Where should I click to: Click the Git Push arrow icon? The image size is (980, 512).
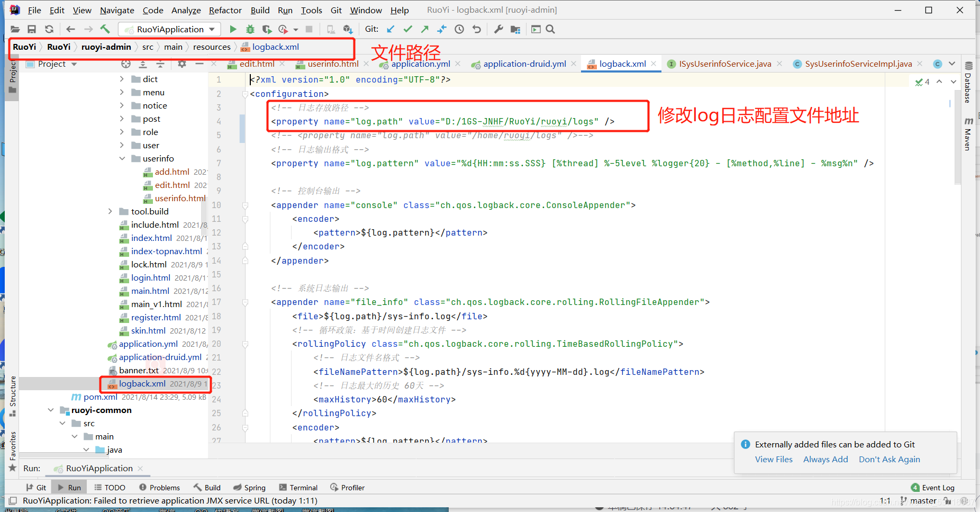[425, 29]
